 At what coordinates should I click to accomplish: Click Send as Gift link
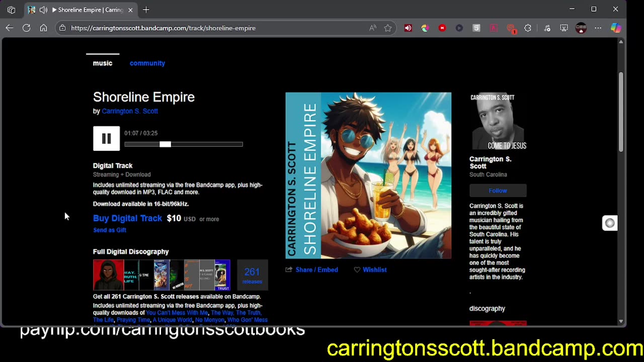point(110,230)
